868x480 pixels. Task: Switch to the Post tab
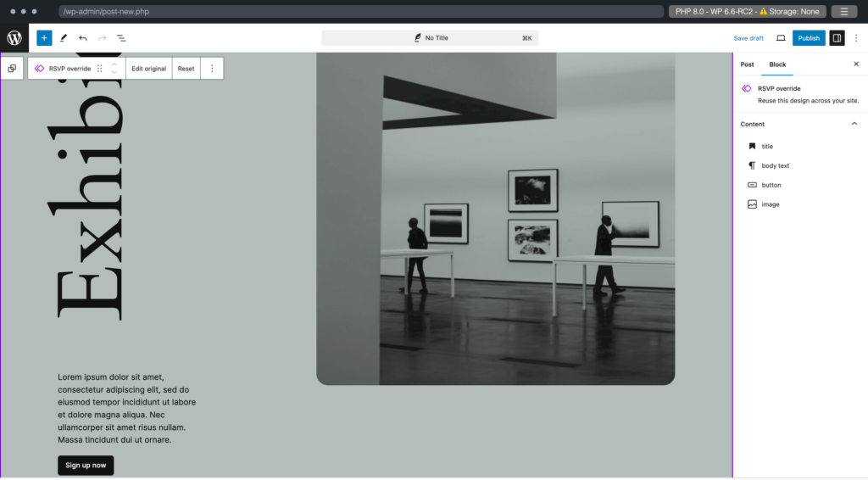[748, 64]
